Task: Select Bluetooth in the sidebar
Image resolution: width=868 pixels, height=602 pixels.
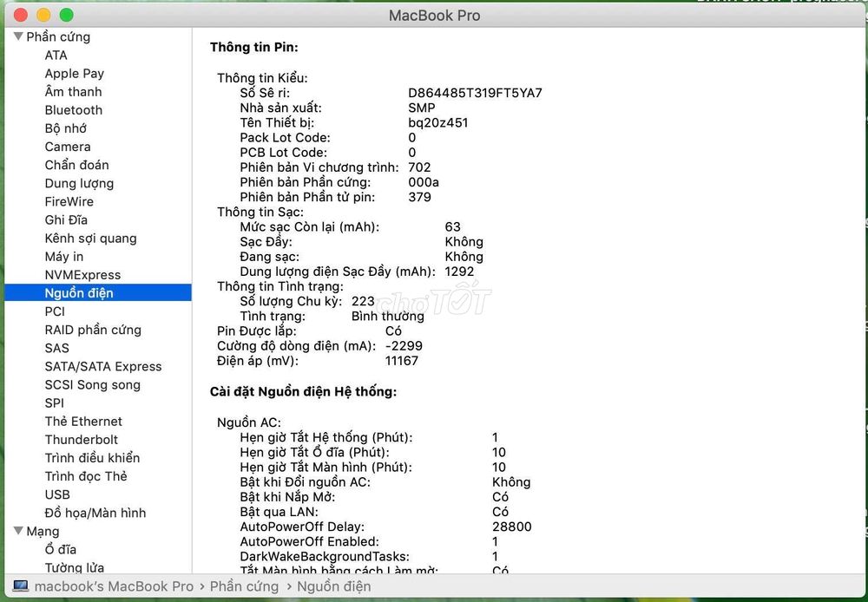Action: coord(74,110)
